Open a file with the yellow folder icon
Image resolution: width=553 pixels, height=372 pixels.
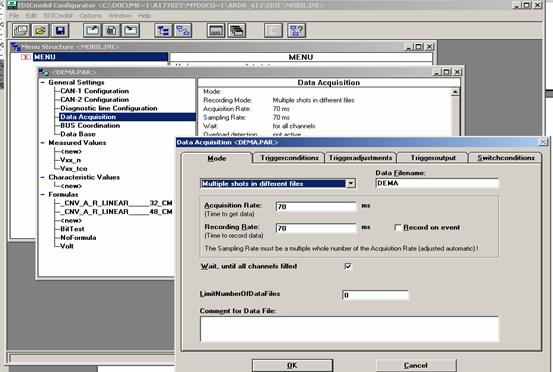(40, 31)
